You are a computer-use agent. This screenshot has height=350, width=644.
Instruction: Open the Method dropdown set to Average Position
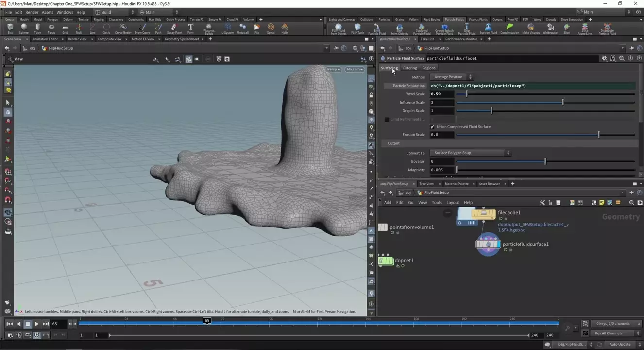tap(451, 77)
